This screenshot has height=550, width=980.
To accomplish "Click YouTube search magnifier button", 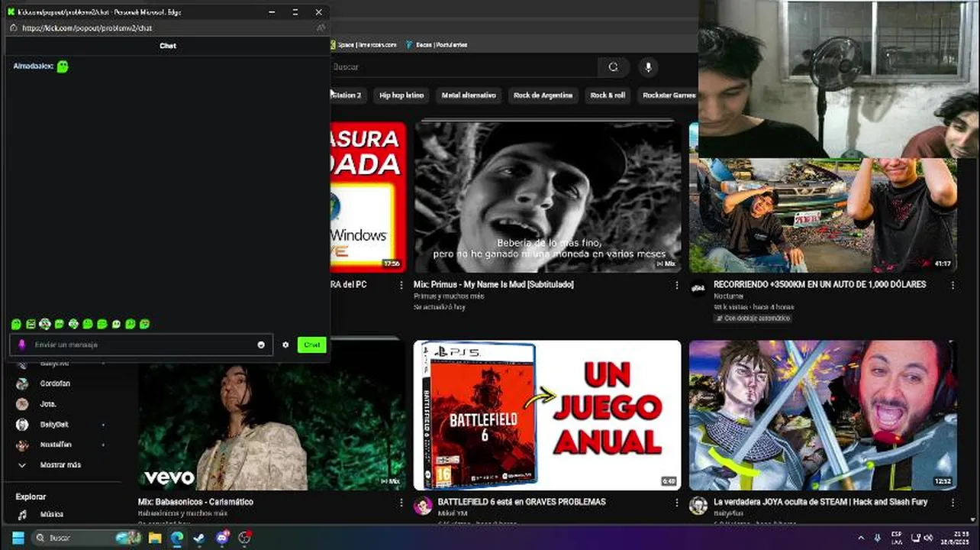I will tap(613, 67).
